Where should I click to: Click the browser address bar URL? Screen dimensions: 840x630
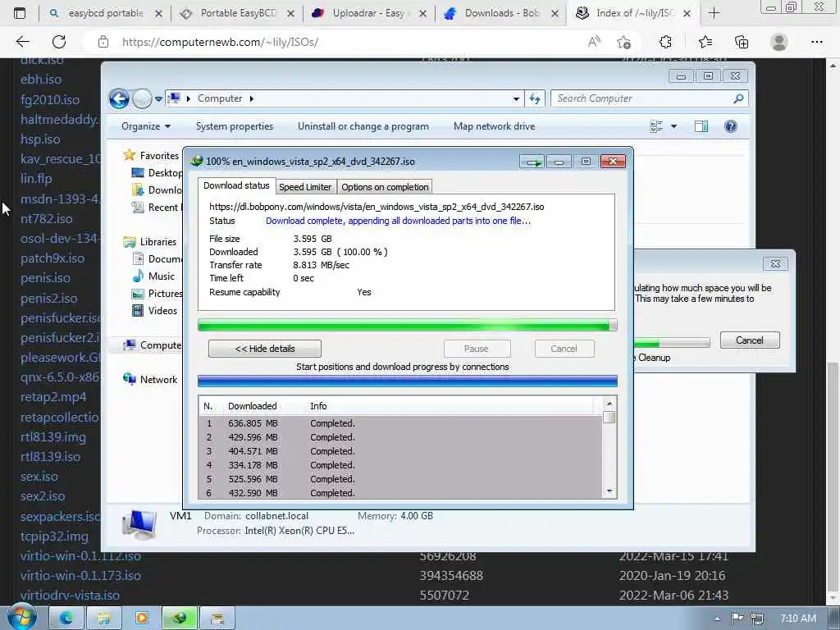220,42
